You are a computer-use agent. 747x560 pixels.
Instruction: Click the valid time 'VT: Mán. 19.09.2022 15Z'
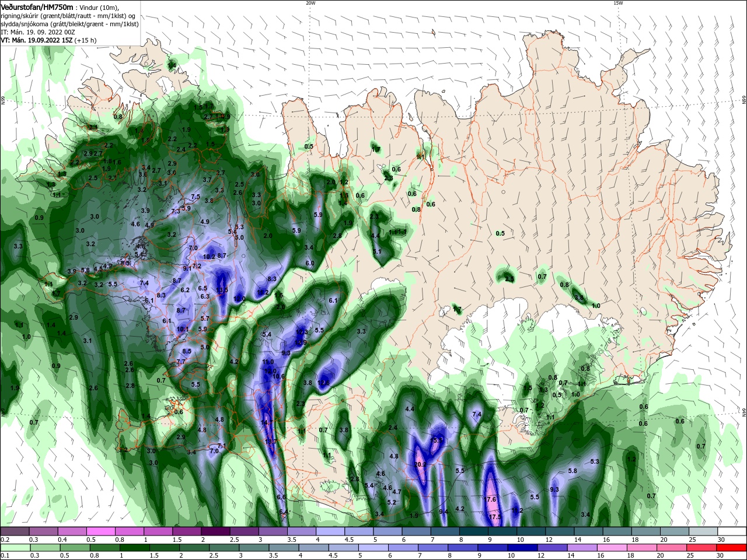click(36, 40)
